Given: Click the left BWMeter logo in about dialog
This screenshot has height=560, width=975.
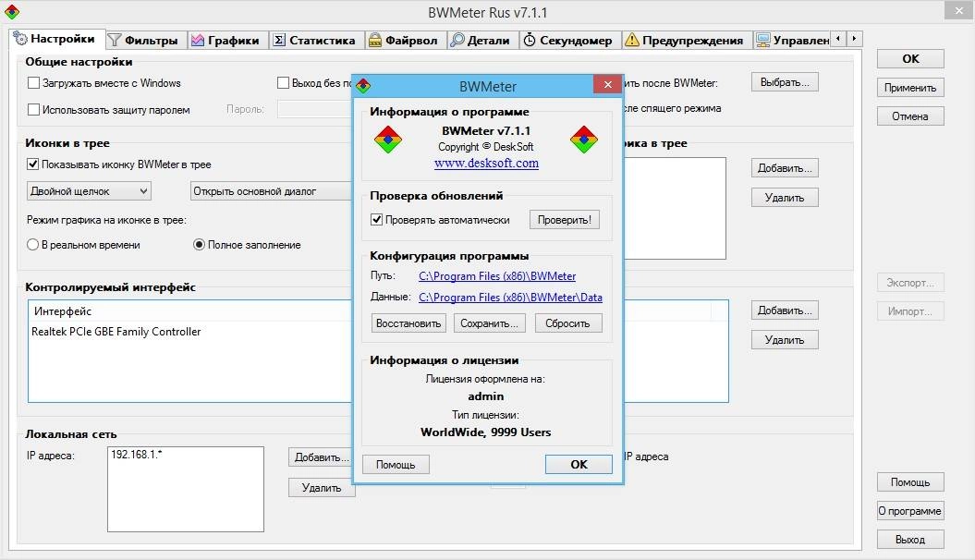Looking at the screenshot, I should (x=388, y=140).
